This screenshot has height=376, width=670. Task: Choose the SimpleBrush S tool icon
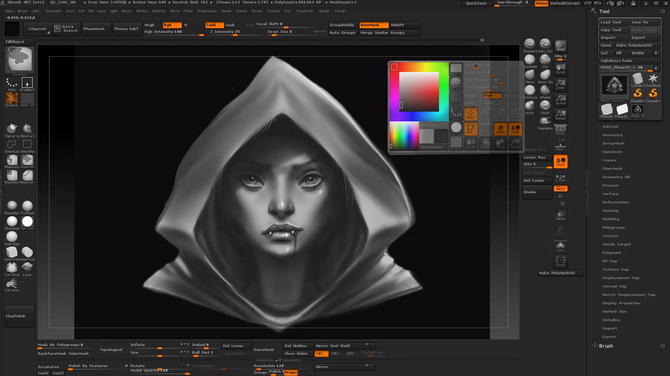click(638, 93)
